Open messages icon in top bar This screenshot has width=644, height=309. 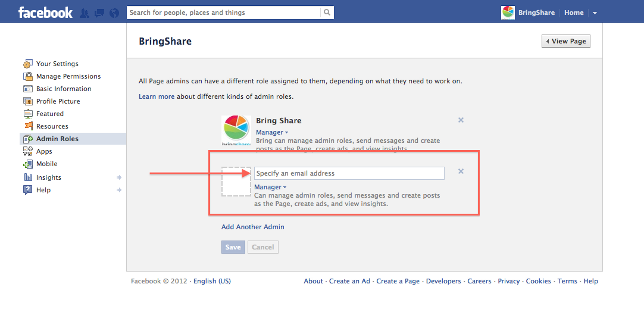pos(99,13)
